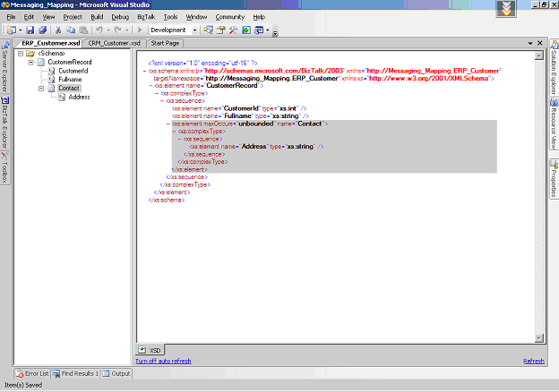Click the Copy toolbar icon
Viewport: 559px width, 392px height.
tap(71, 30)
